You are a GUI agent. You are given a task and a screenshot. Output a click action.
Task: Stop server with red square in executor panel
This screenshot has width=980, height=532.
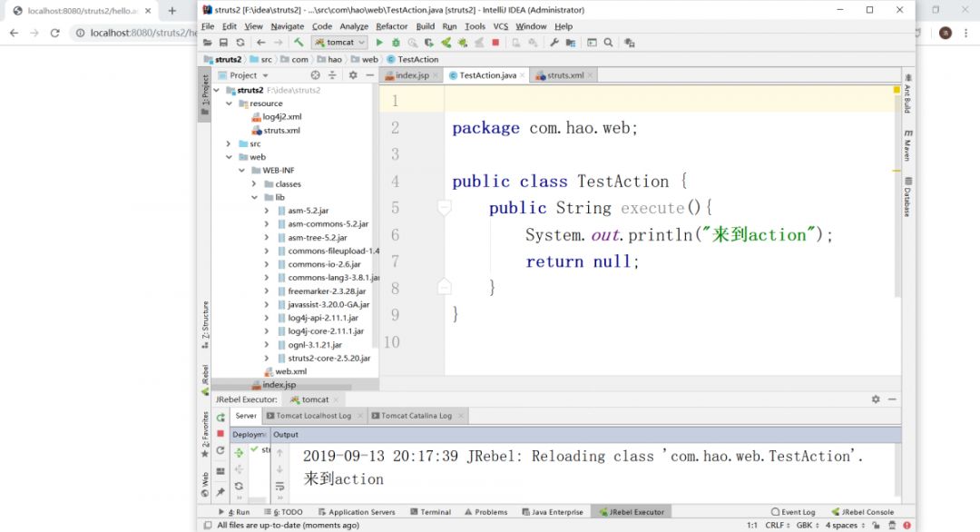pyautogui.click(x=220, y=433)
